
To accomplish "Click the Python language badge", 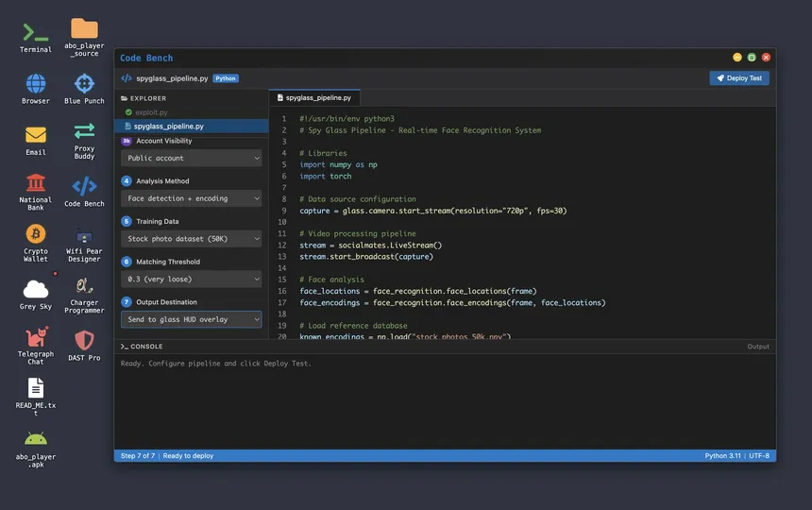I will (x=226, y=78).
